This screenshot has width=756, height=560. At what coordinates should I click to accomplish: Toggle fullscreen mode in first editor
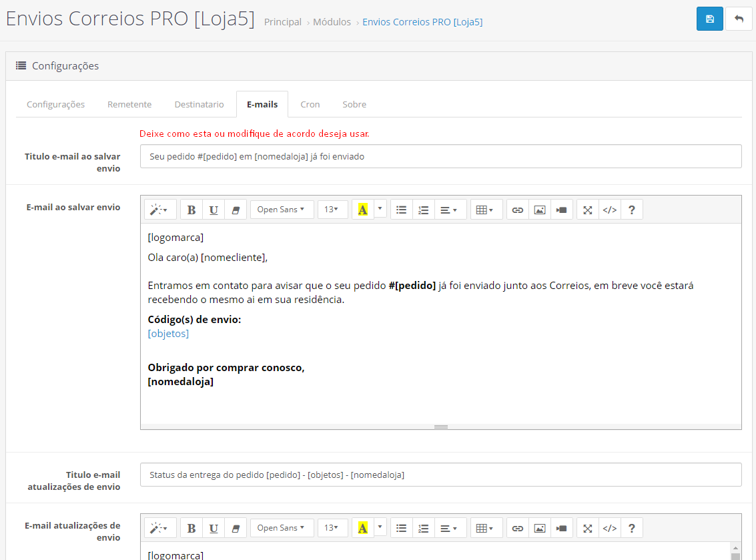point(587,210)
